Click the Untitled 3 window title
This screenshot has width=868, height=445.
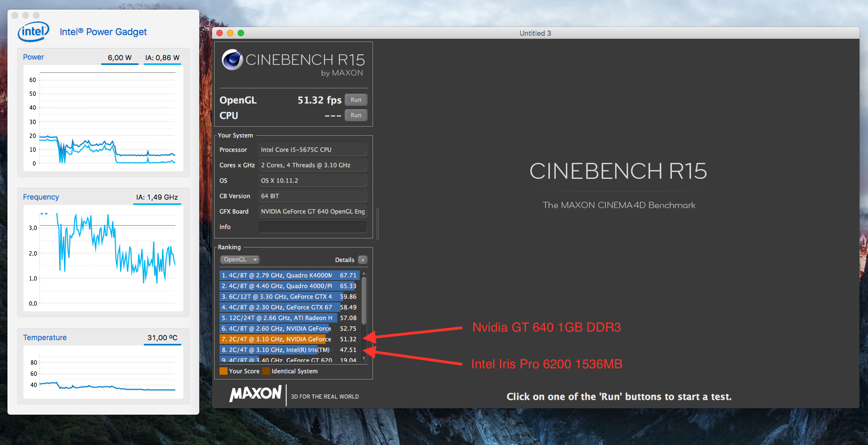click(536, 33)
